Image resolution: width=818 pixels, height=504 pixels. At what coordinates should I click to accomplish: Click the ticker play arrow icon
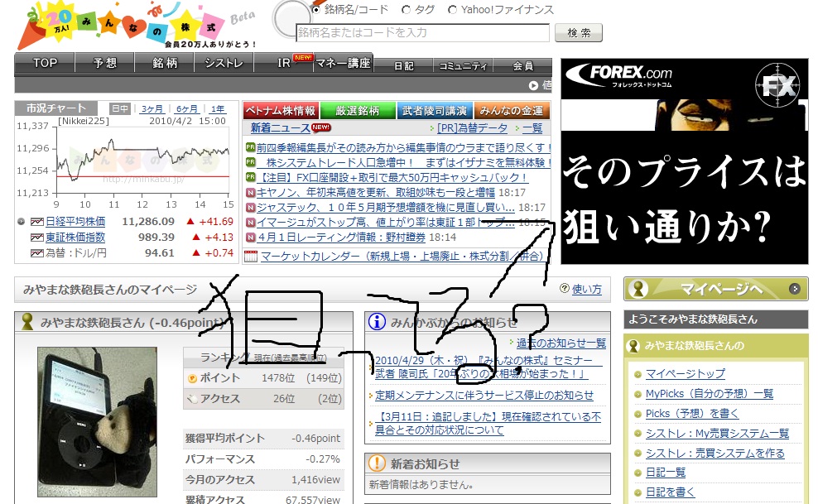point(533,85)
